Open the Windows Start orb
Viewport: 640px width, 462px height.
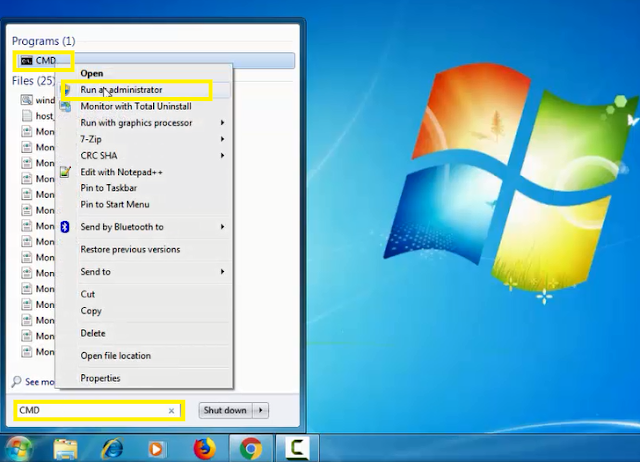pos(17,448)
